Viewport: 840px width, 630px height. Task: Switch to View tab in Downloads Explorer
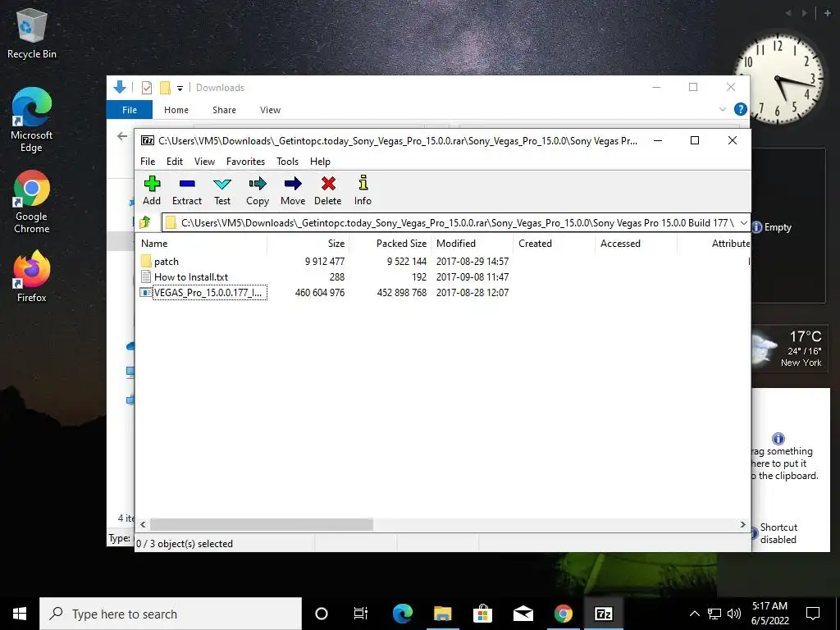[270, 110]
